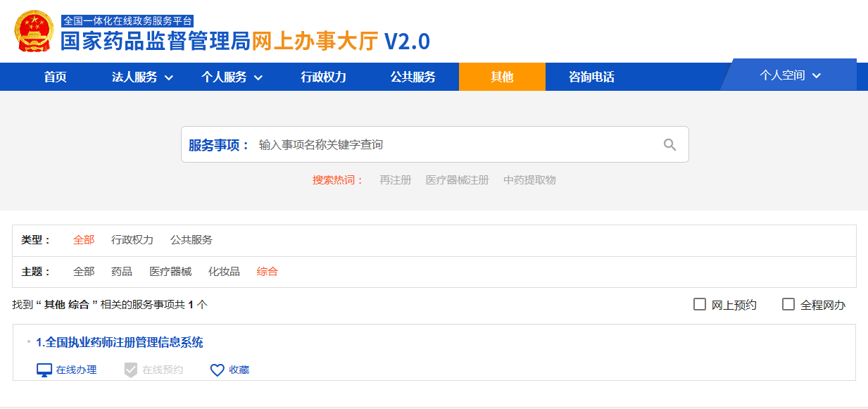
Task: Open the 个人空间 dropdown
Action: (x=790, y=75)
